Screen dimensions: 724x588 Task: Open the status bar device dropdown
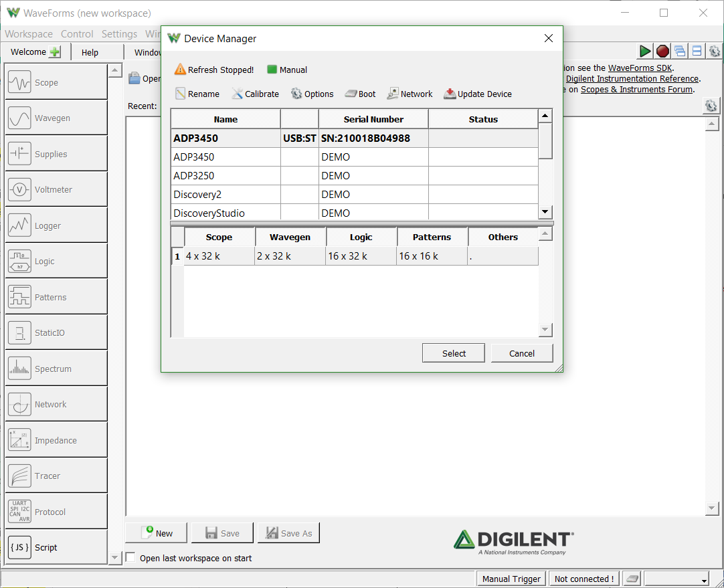pyautogui.click(x=676, y=579)
